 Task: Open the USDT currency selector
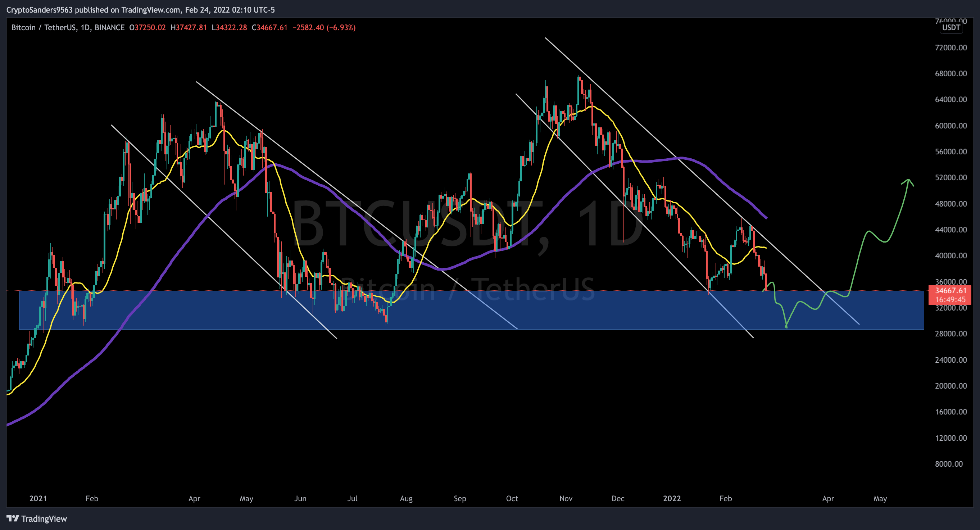(x=951, y=27)
